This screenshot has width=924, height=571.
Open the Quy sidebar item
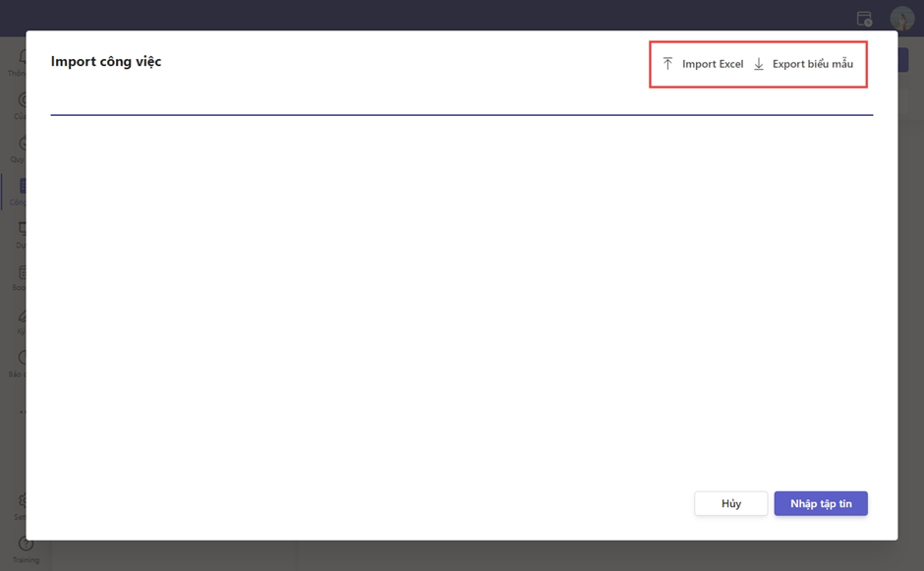pyautogui.click(x=22, y=145)
